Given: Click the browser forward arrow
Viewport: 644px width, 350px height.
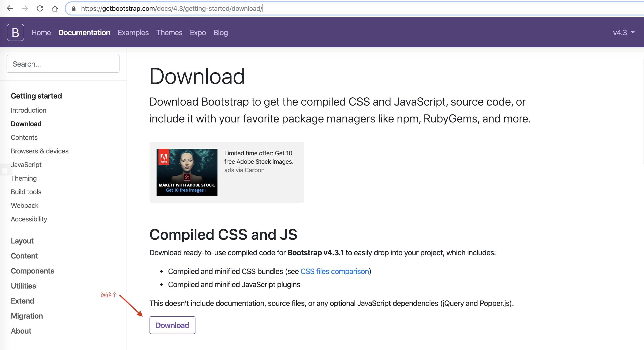Looking at the screenshot, I should [25, 8].
